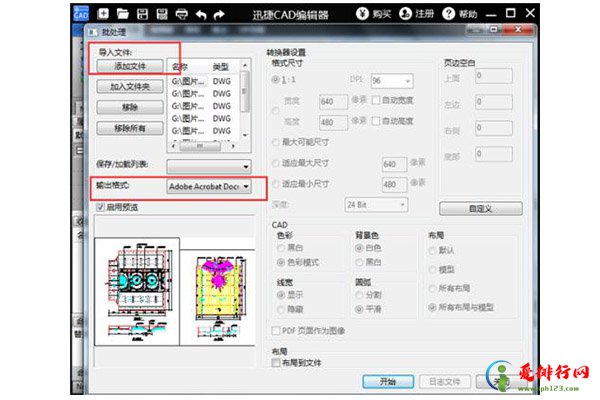Open the 输出格式 Adobe Acrobat dropdown
600x400 pixels.
[x=209, y=186]
